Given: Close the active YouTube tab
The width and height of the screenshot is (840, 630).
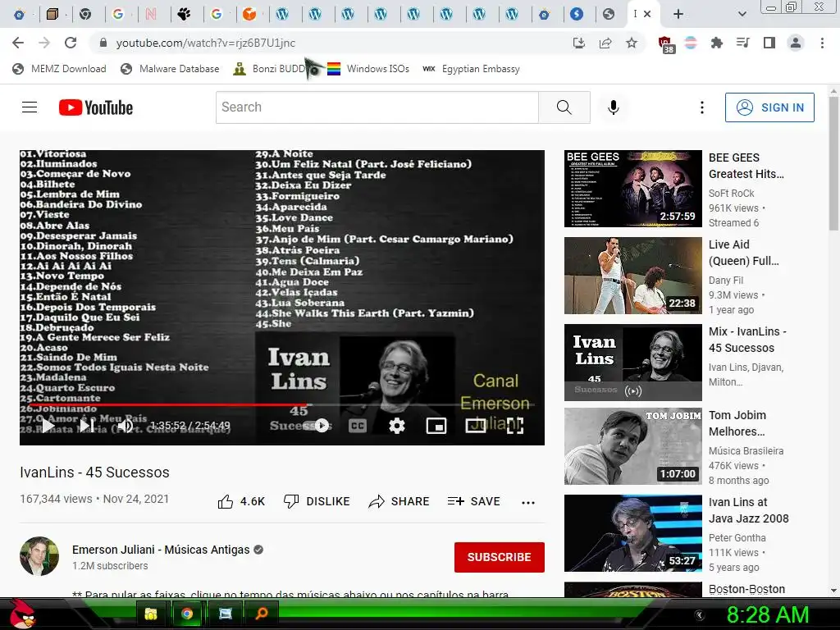Looking at the screenshot, I should [x=647, y=14].
